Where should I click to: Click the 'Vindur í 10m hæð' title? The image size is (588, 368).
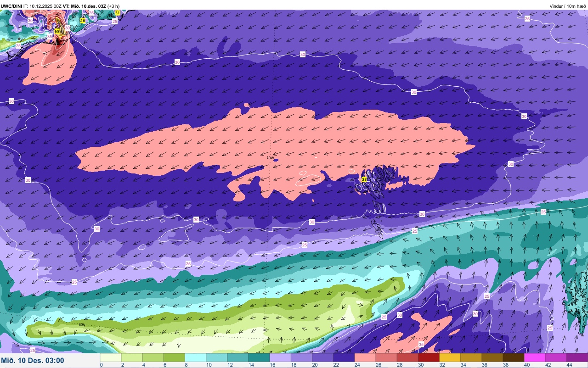[x=567, y=6]
